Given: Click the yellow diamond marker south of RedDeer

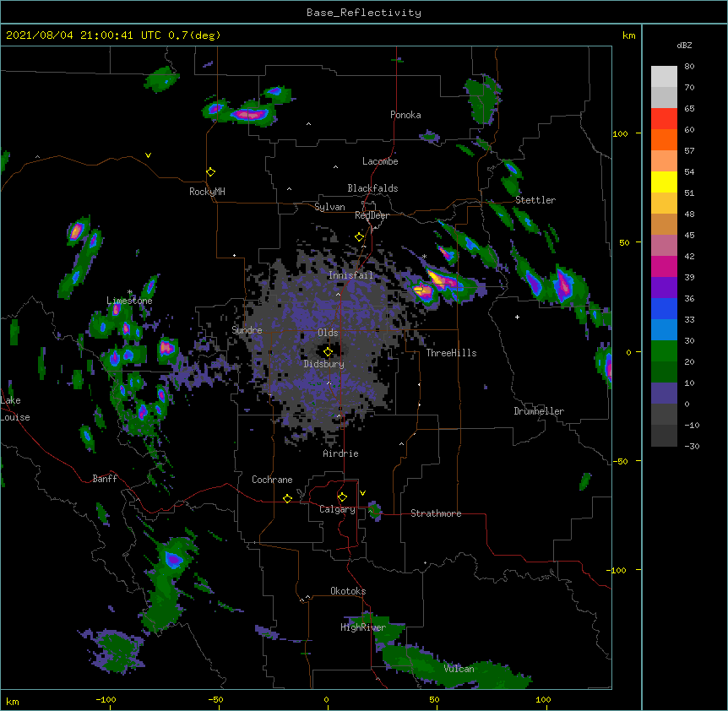Looking at the screenshot, I should click(x=360, y=237).
